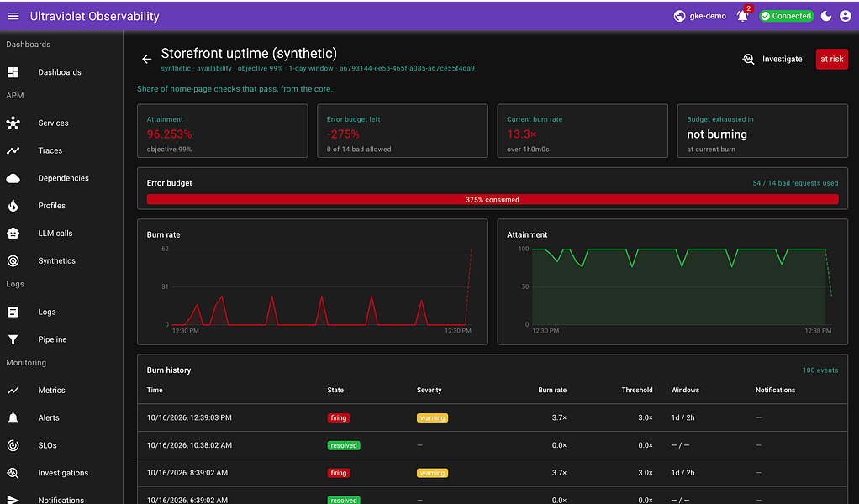Click firing badge in 8:39:02 AM row
This screenshot has height=504, width=859.
339,473
